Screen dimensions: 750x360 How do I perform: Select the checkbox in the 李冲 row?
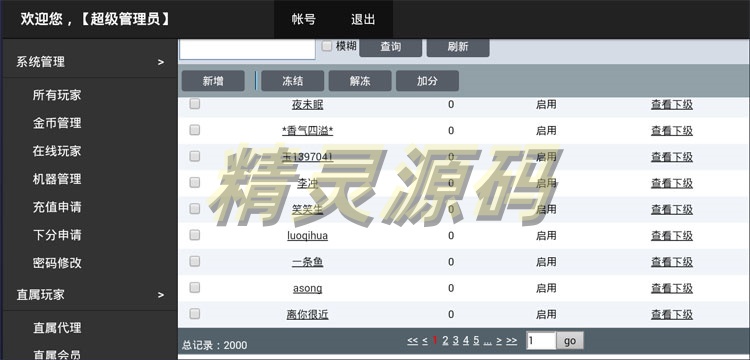[194, 183]
